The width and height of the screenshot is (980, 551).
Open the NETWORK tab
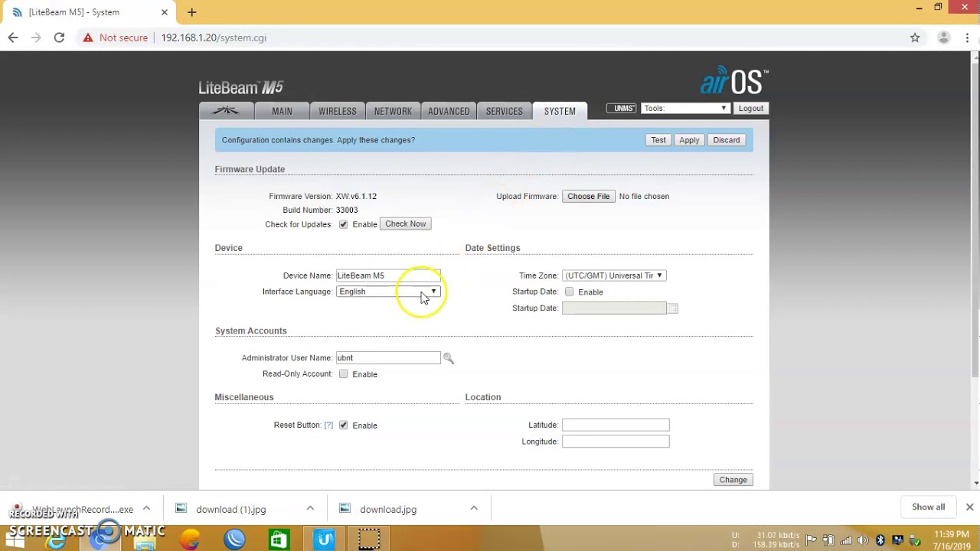tap(393, 111)
